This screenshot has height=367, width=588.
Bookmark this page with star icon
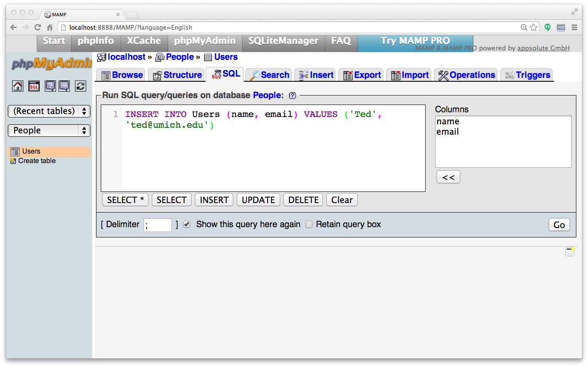pos(534,28)
